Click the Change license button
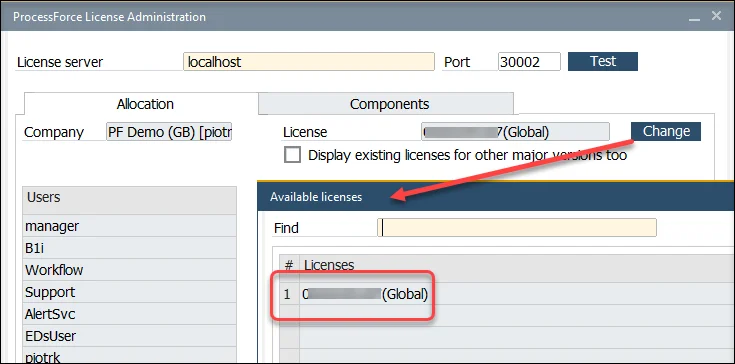The height and width of the screenshot is (364, 735). coord(666,132)
